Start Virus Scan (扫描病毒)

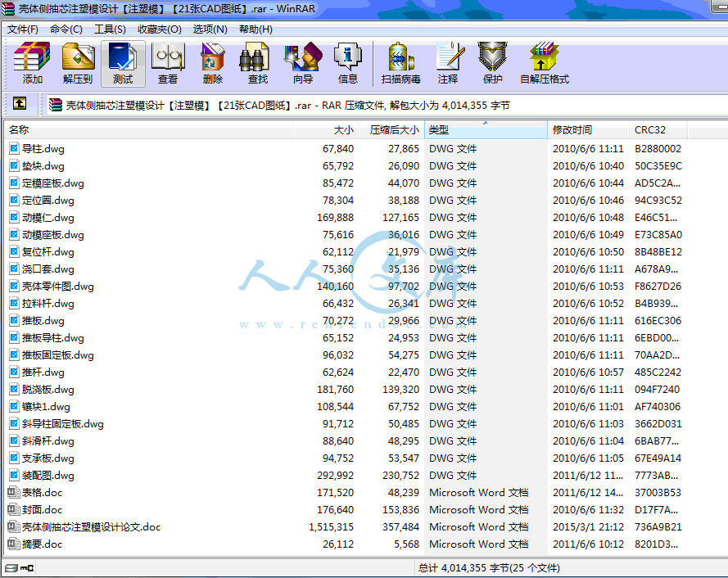(x=401, y=64)
